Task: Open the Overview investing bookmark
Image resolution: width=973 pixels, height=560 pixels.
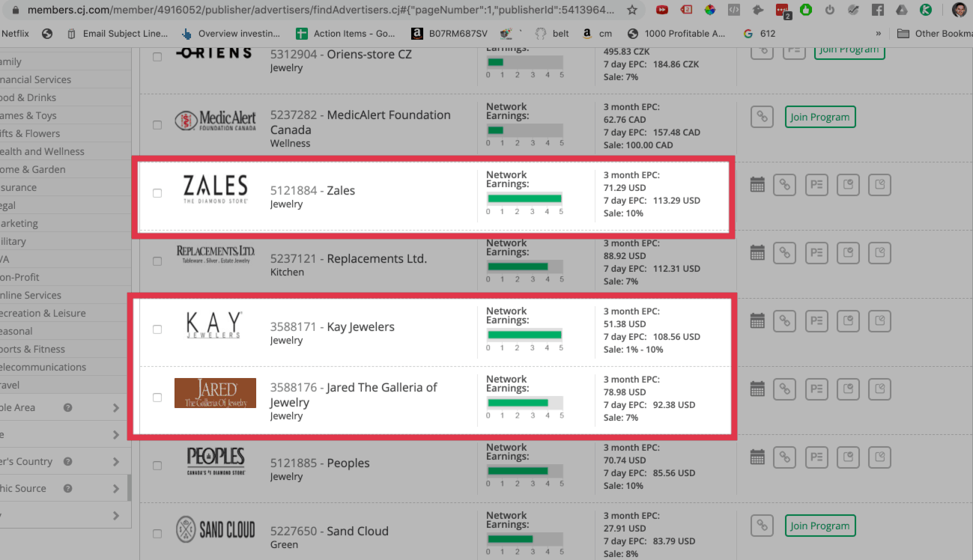Action: pos(231,34)
